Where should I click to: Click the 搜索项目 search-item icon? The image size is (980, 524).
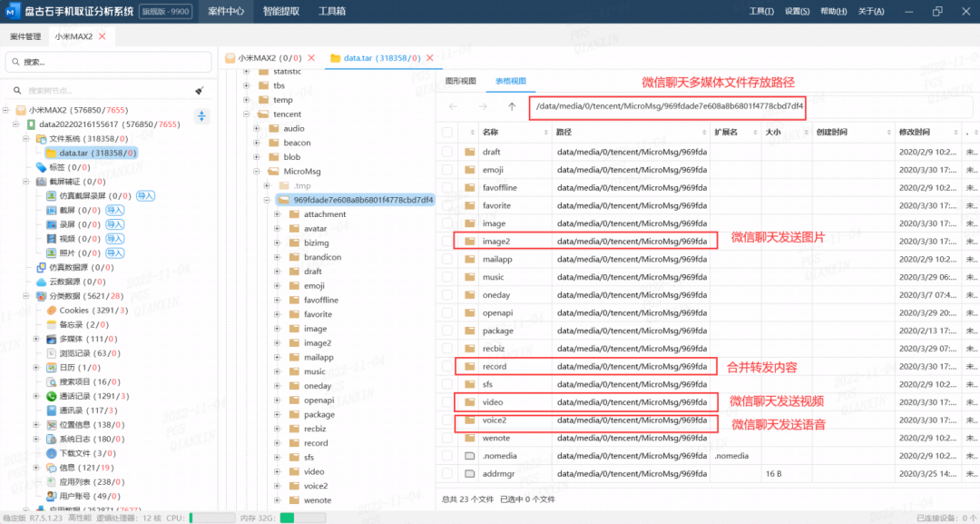51,382
